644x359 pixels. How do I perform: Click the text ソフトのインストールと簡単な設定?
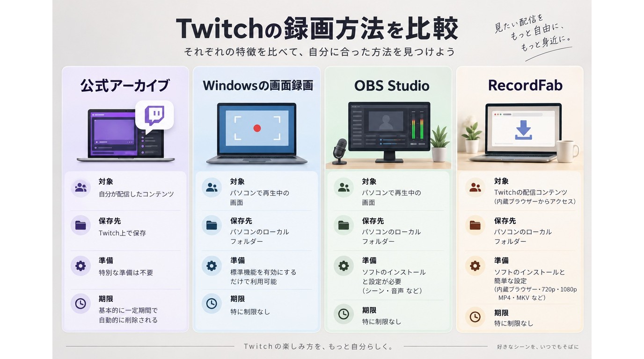529,276
